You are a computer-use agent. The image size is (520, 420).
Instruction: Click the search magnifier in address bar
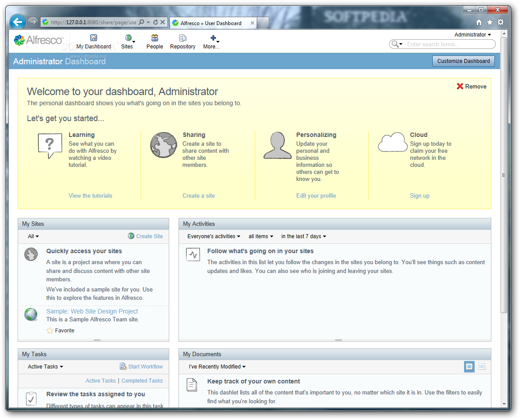pyautogui.click(x=141, y=22)
